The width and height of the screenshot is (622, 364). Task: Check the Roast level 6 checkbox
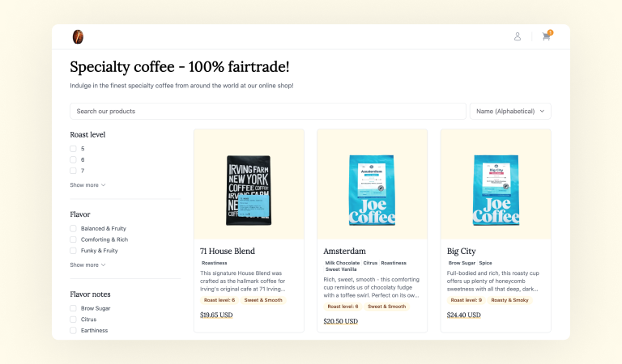(x=73, y=159)
